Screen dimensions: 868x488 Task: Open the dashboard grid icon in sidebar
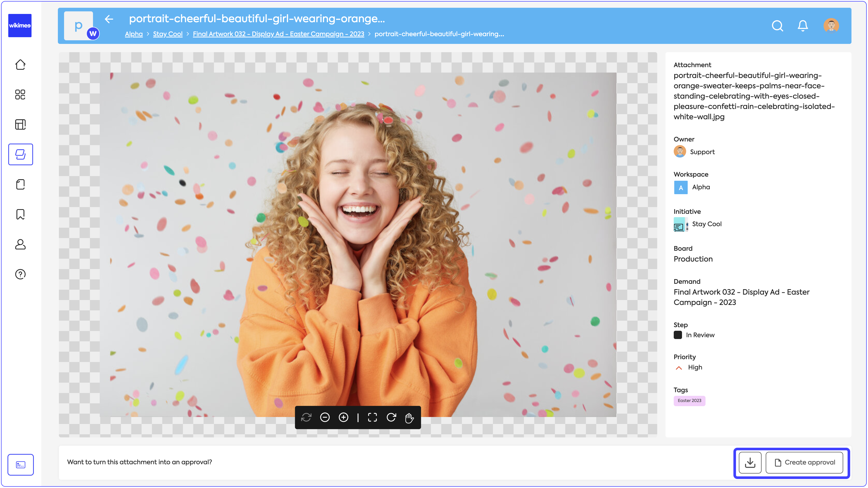pyautogui.click(x=20, y=94)
